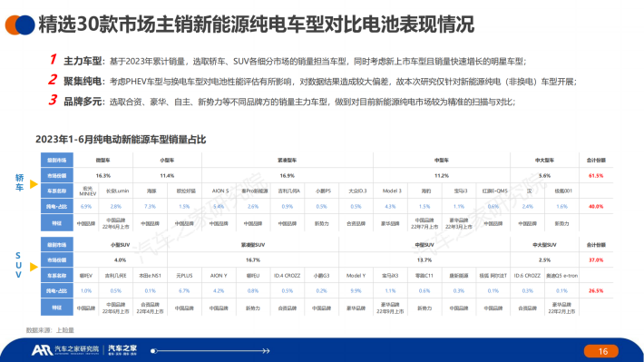
Task: Select the Model Y cell in SUV table
Action: point(356,275)
